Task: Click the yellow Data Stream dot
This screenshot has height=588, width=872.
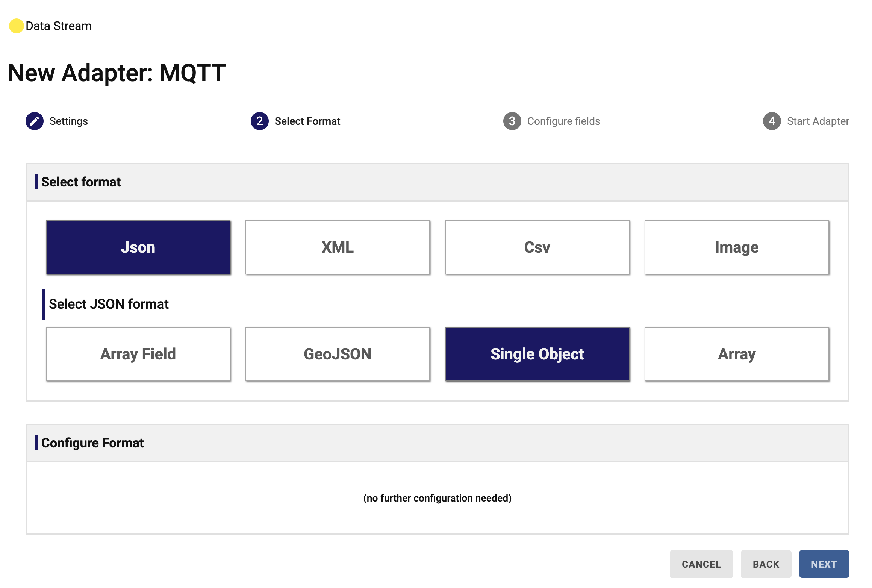Action: 16,26
